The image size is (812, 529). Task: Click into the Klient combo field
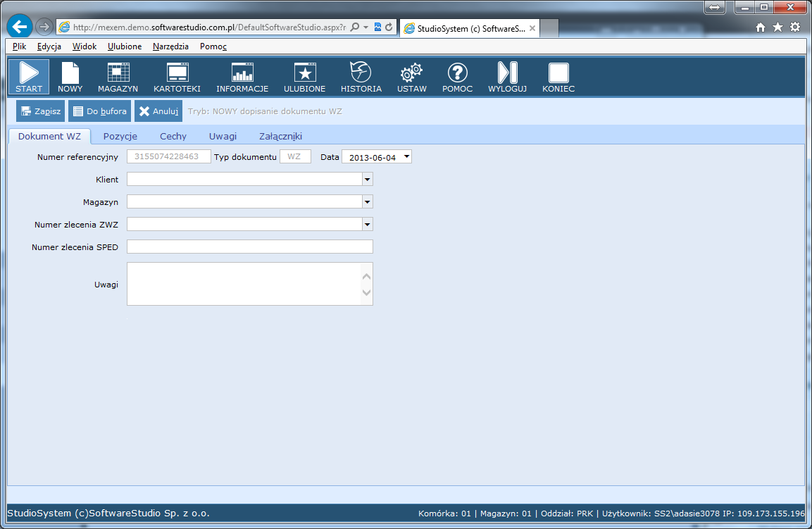coord(244,180)
